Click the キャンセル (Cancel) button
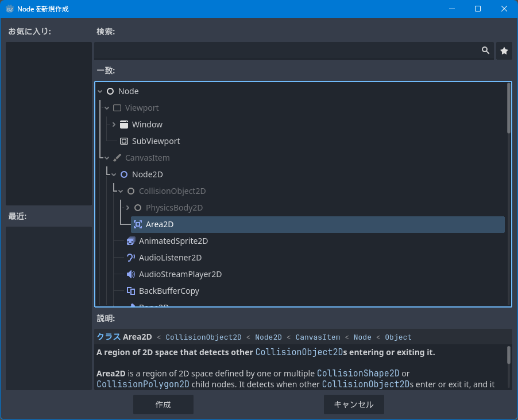 coord(354,405)
